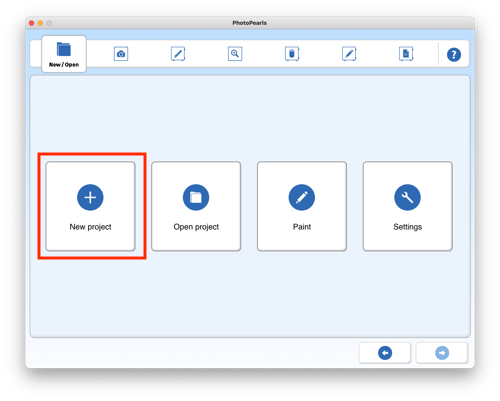This screenshot has width=500, height=401.
Task: Go to the first pencil edit step
Action: (178, 54)
